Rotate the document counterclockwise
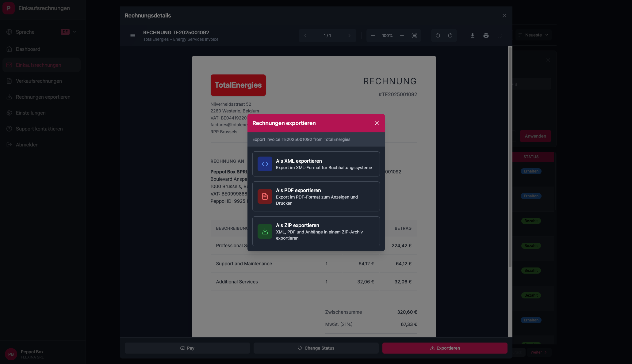Screen dimensions: 632x364 pos(438,36)
